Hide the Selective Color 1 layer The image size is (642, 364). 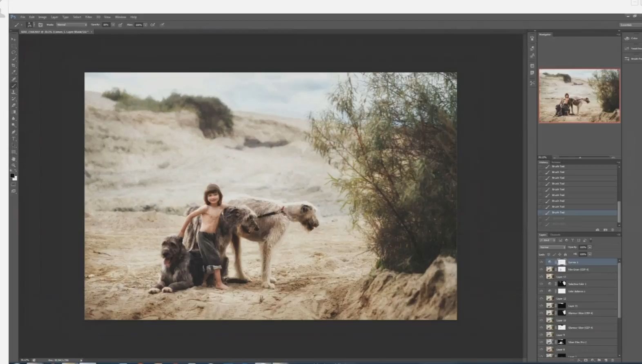[x=542, y=284]
